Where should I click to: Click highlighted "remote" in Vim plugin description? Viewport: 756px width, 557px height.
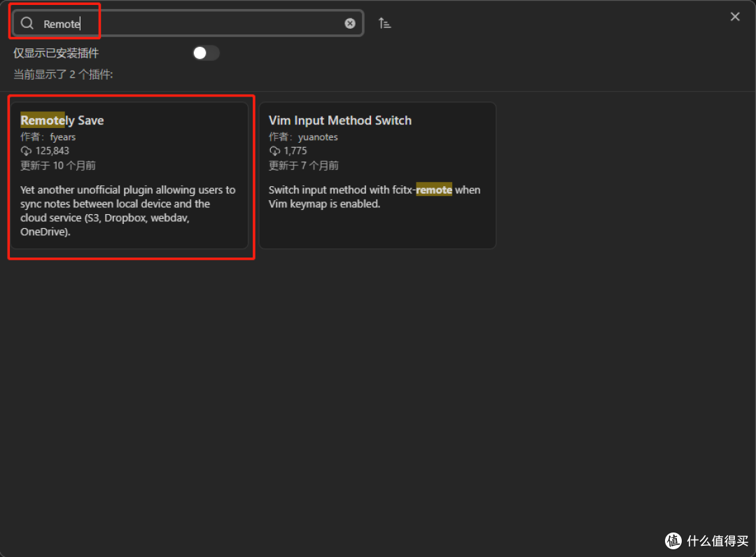(x=434, y=190)
